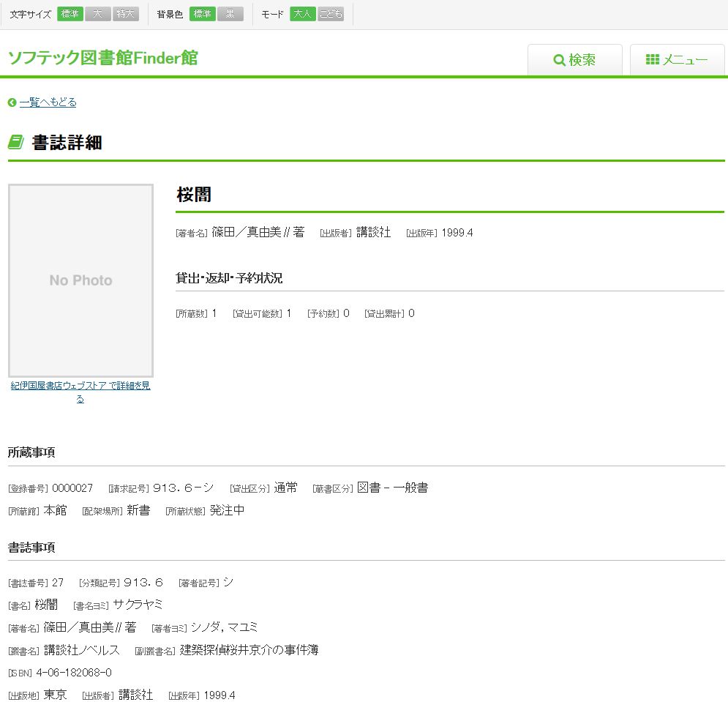This screenshot has width=728, height=702.
Task: Click the grid icon on メニュー button
Action: [653, 60]
